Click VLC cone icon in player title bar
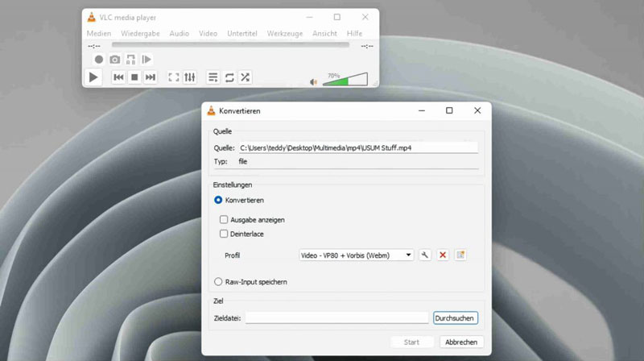This screenshot has height=361, width=644. pos(91,17)
